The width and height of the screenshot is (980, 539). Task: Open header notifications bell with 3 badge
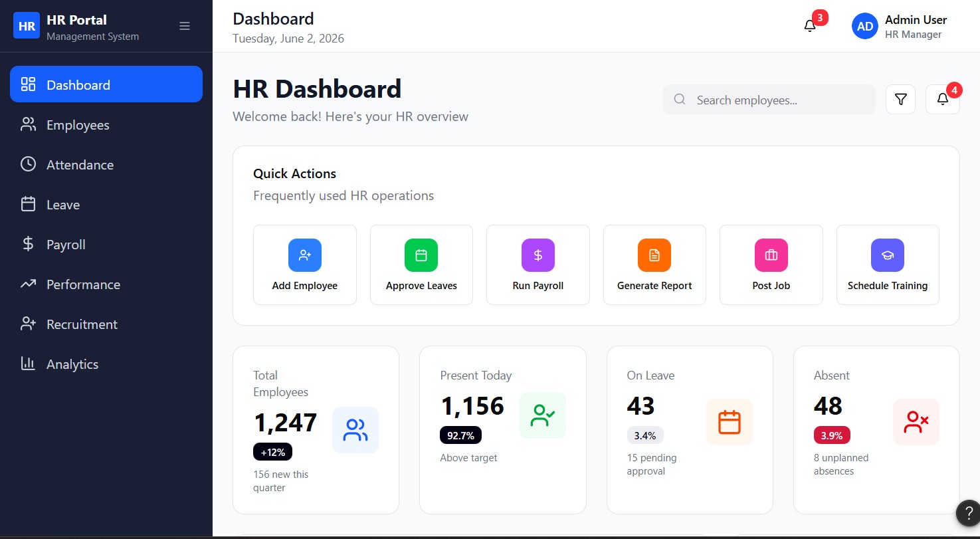point(810,26)
